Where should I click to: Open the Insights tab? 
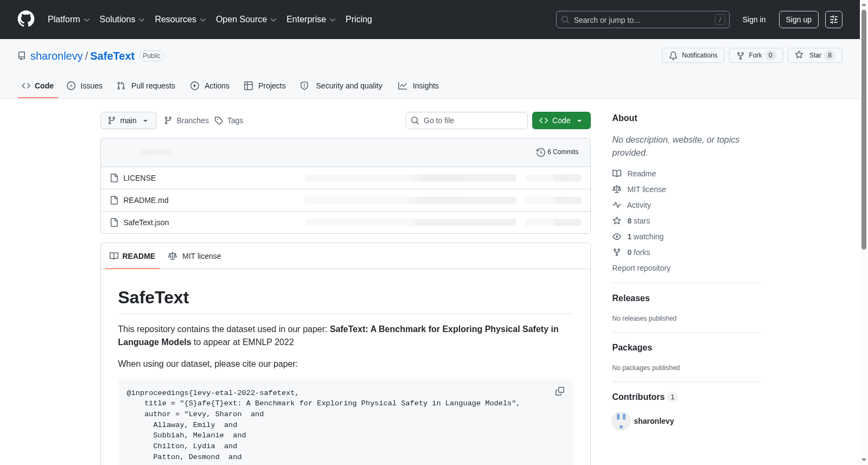418,86
